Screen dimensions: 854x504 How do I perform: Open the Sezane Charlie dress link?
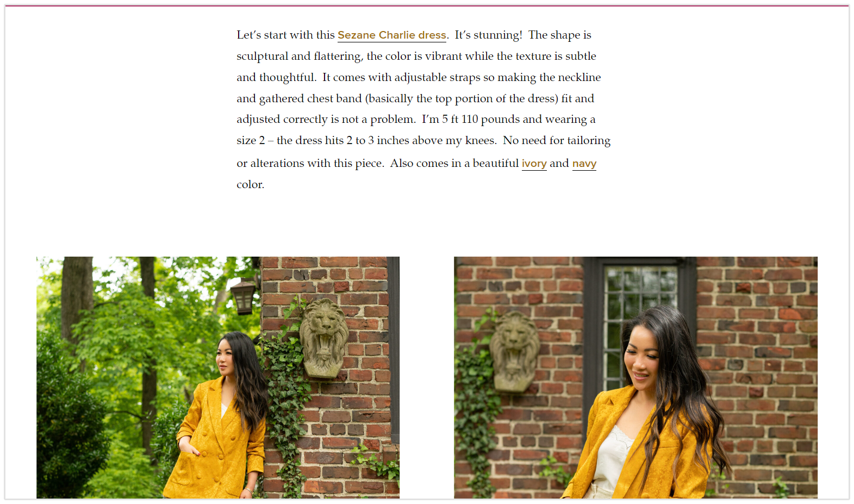click(x=392, y=35)
